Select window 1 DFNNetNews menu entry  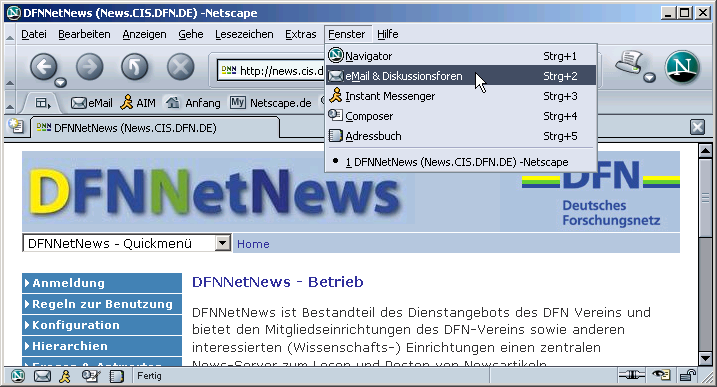(x=461, y=162)
